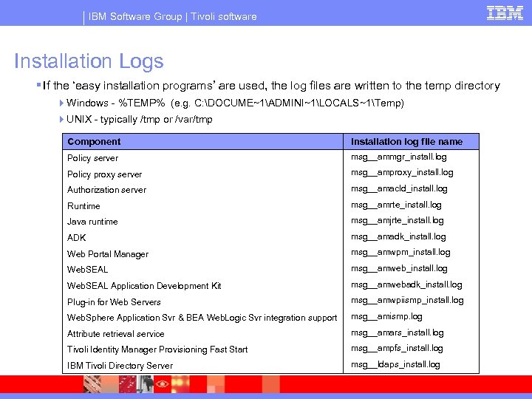The height and width of the screenshot is (399, 532).
Task: Click the 'easy installation programs' intro sentence
Action: 271,86
